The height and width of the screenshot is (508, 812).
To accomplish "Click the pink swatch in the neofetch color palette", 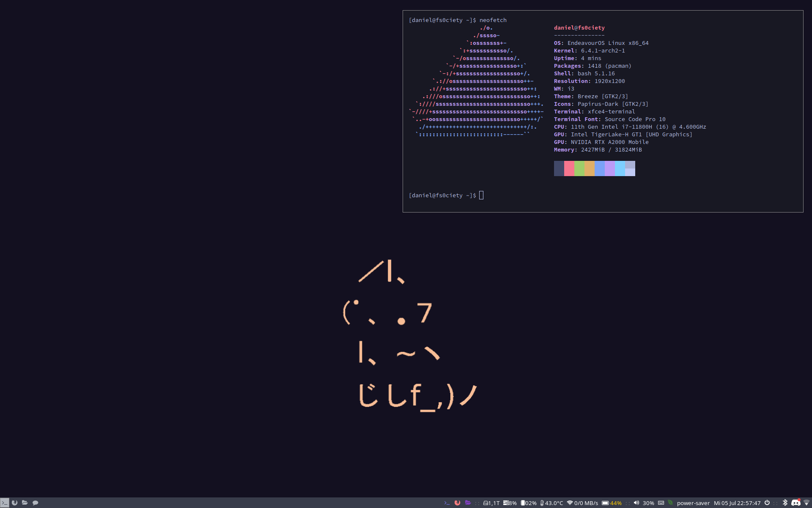I will pyautogui.click(x=569, y=168).
